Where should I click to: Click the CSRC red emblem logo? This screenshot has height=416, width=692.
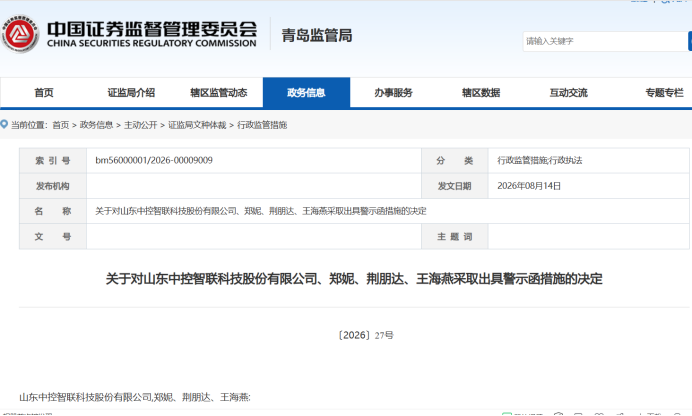pos(20,34)
